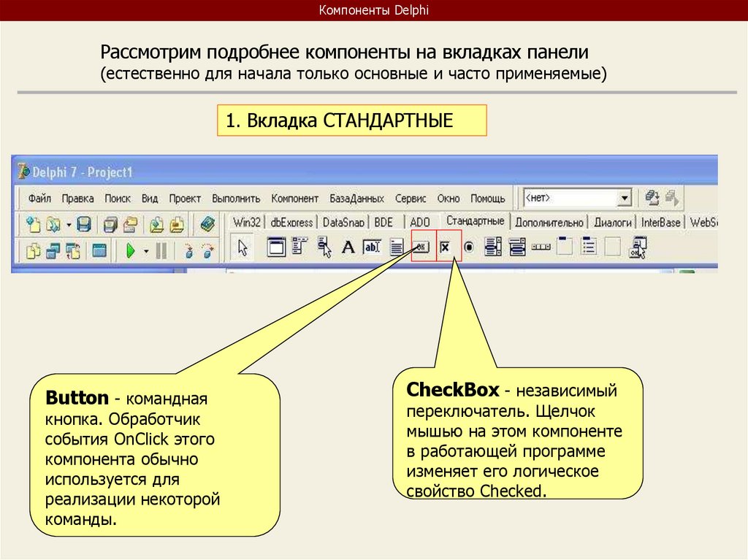The width and height of the screenshot is (748, 560).
Task: Select the ActionList component icon
Action: pyautogui.click(x=638, y=247)
